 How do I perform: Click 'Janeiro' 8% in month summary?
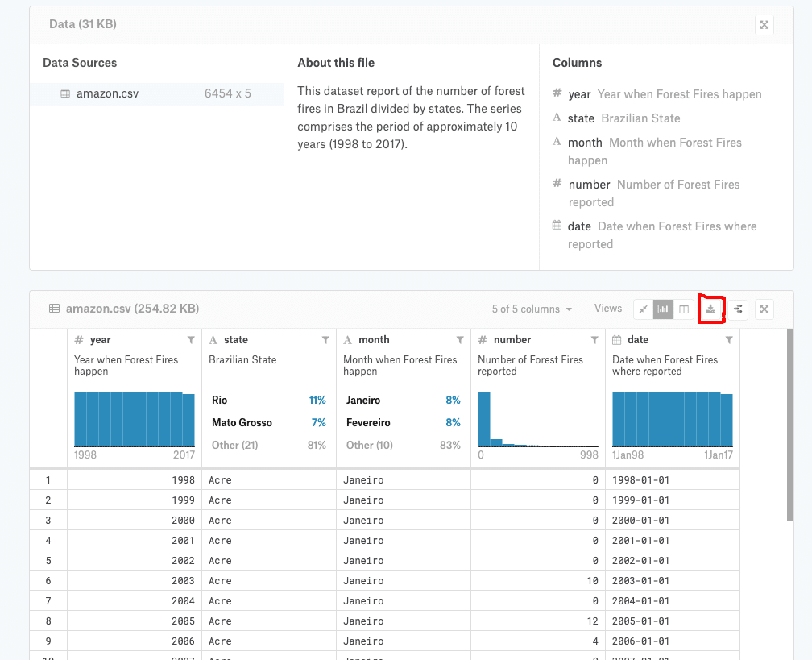[404, 400]
